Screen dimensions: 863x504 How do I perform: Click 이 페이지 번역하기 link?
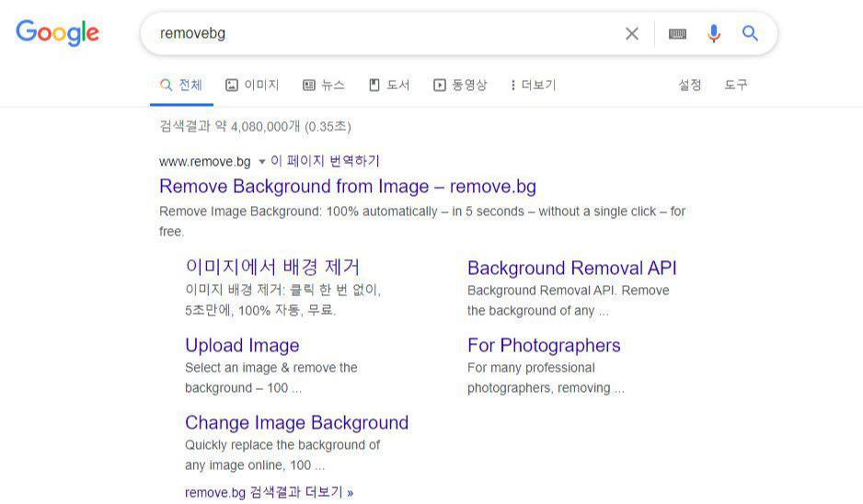(325, 161)
